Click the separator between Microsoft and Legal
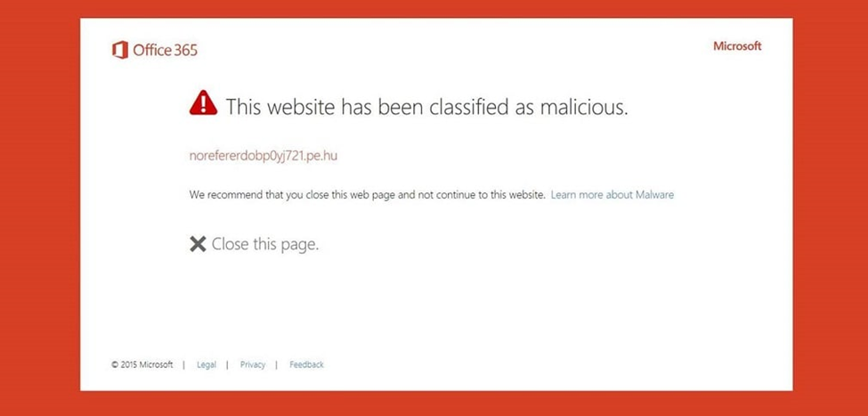The image size is (868, 416). [x=184, y=364]
